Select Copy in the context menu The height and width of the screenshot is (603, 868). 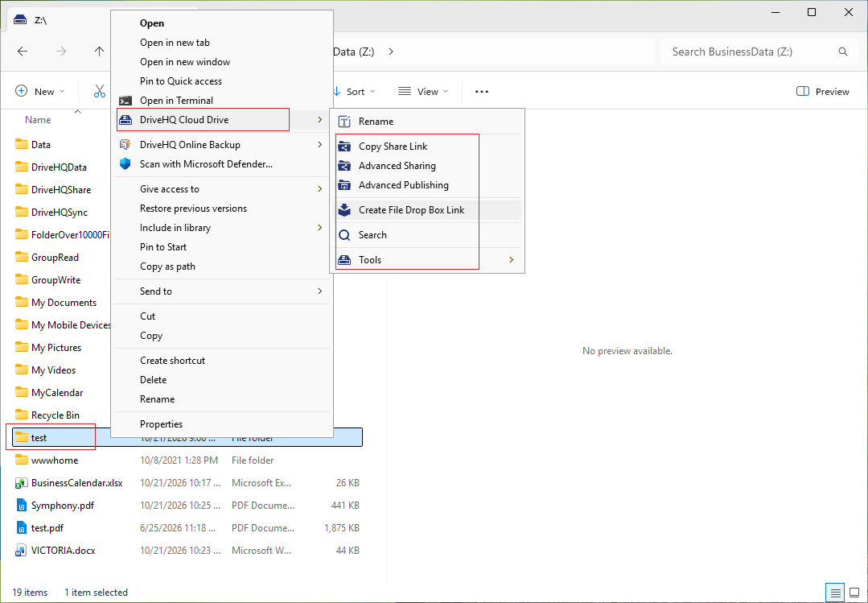(222, 336)
